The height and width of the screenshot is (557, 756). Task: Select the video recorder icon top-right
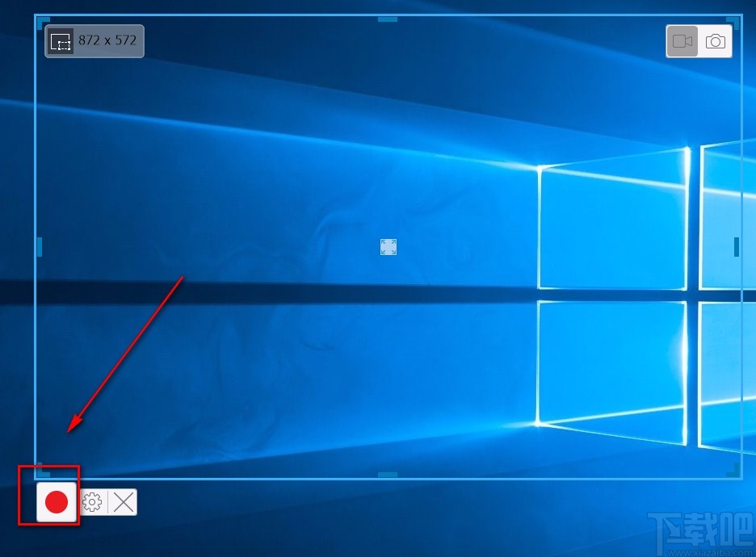click(681, 40)
